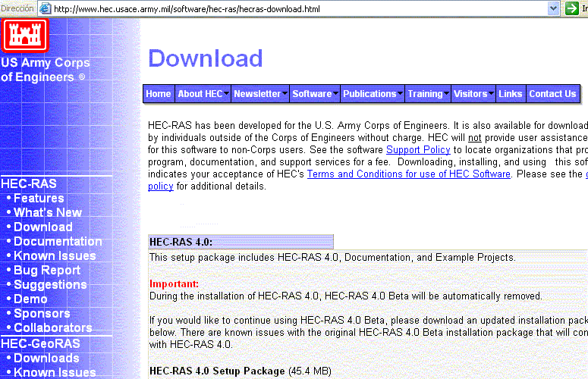This screenshot has height=379, width=588.
Task: Click 'US Army Corps of Engineers' text
Action: pyautogui.click(x=46, y=70)
